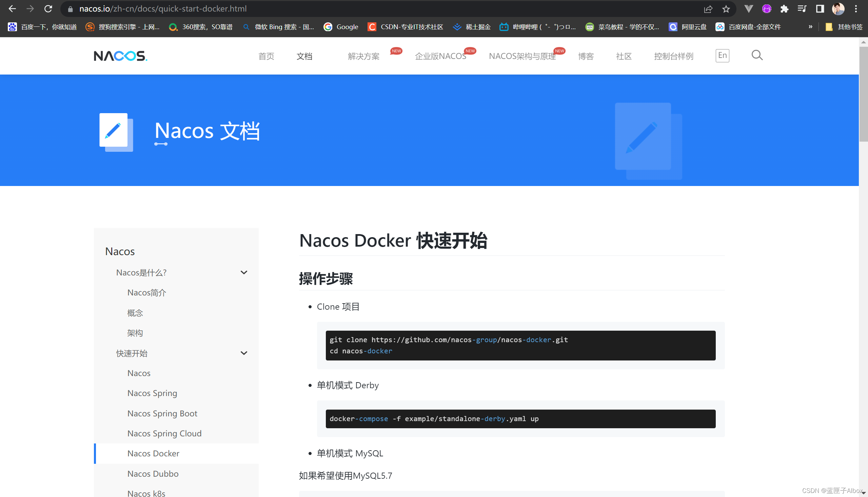Toggle the browser side panel icon
868x497 pixels.
820,9
